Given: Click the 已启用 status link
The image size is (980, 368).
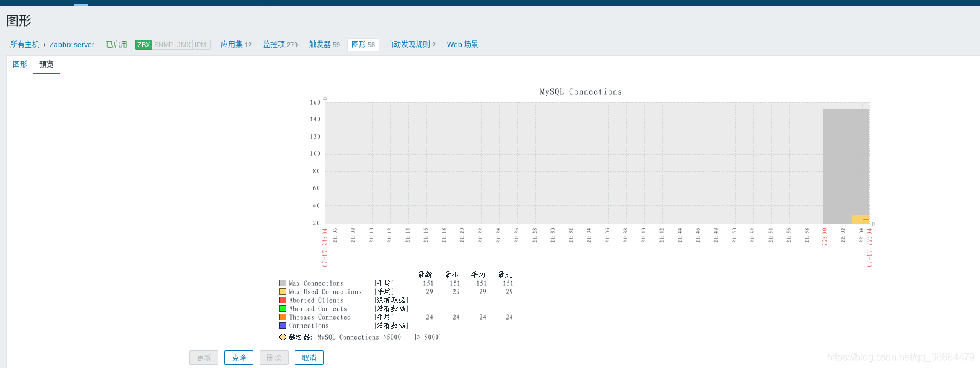Looking at the screenshot, I should 117,45.
